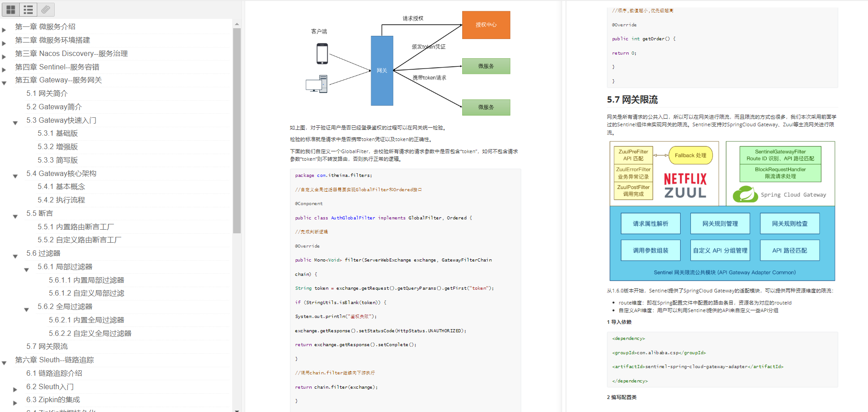Go to 5.4.2 执行流程
Viewport: 868px width, 412px height.
(x=61, y=200)
